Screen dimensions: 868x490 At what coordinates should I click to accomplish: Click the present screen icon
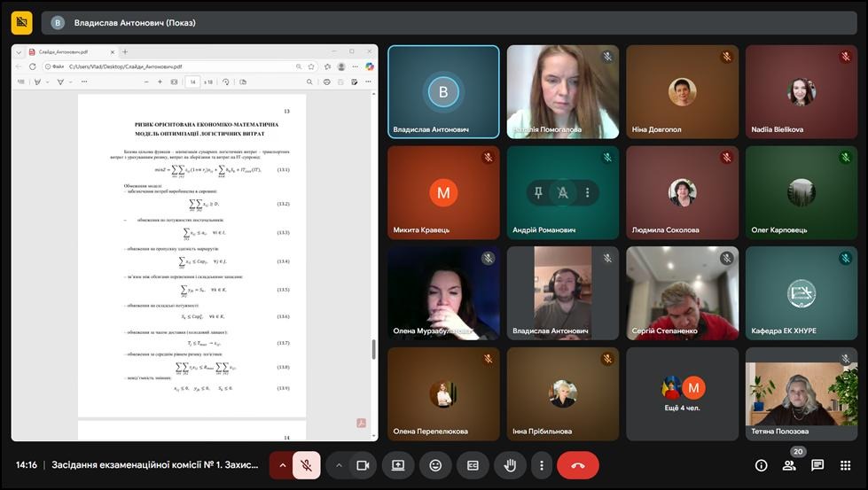398,465
